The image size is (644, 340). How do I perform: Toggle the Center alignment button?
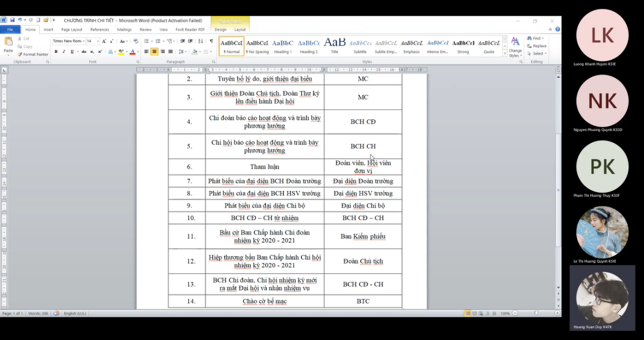[154, 52]
